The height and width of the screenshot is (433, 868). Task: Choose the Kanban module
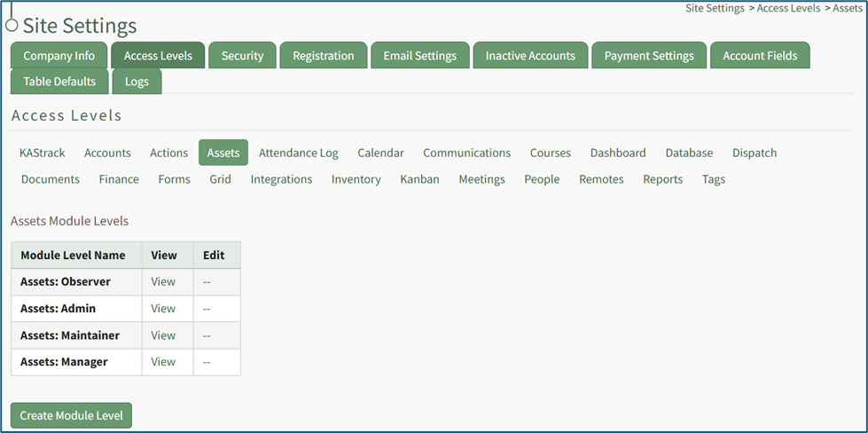point(419,179)
